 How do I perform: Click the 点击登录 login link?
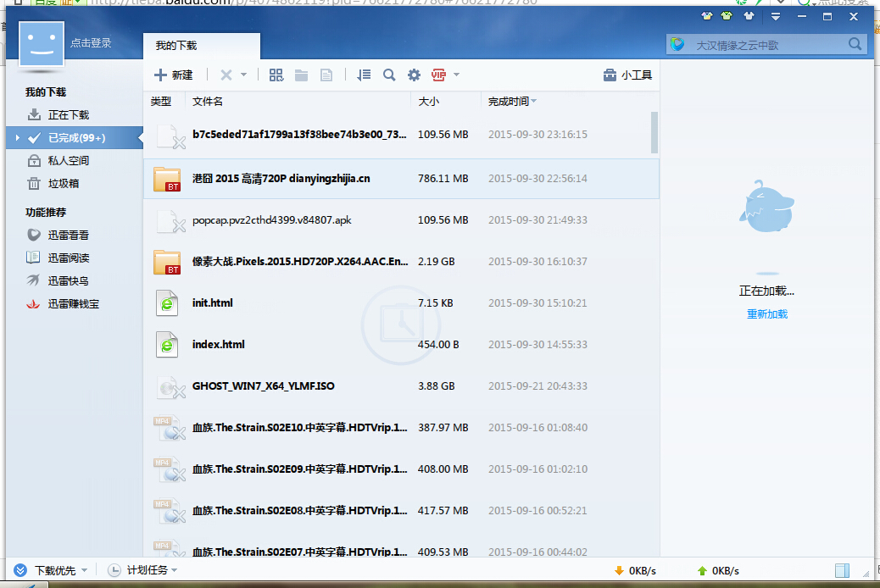coord(91,43)
